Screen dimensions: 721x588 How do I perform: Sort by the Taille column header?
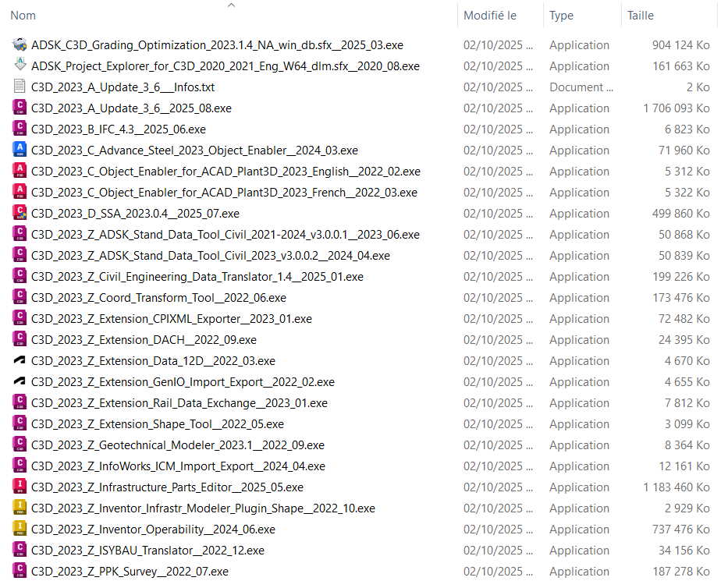tap(640, 16)
